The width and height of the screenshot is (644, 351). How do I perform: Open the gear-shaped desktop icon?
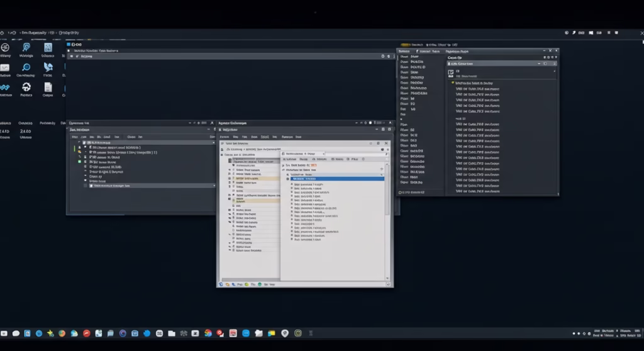click(26, 87)
